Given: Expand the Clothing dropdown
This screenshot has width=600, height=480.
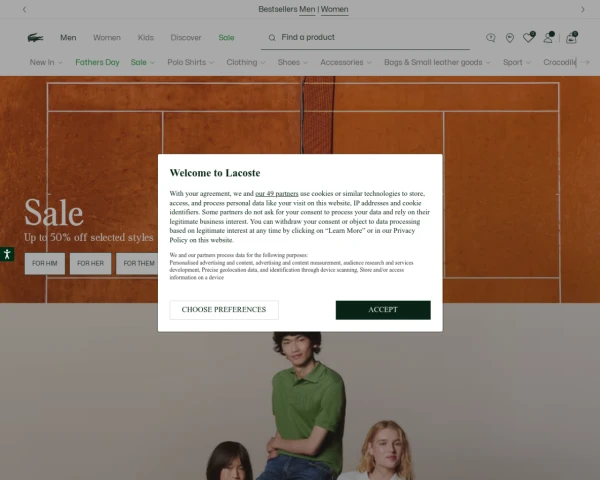Looking at the screenshot, I should click(246, 62).
